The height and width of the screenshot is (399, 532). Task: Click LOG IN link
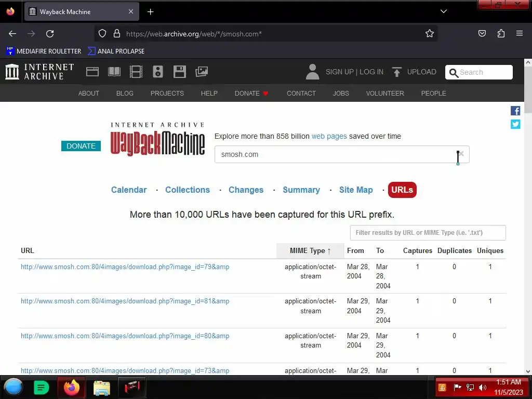click(x=371, y=72)
